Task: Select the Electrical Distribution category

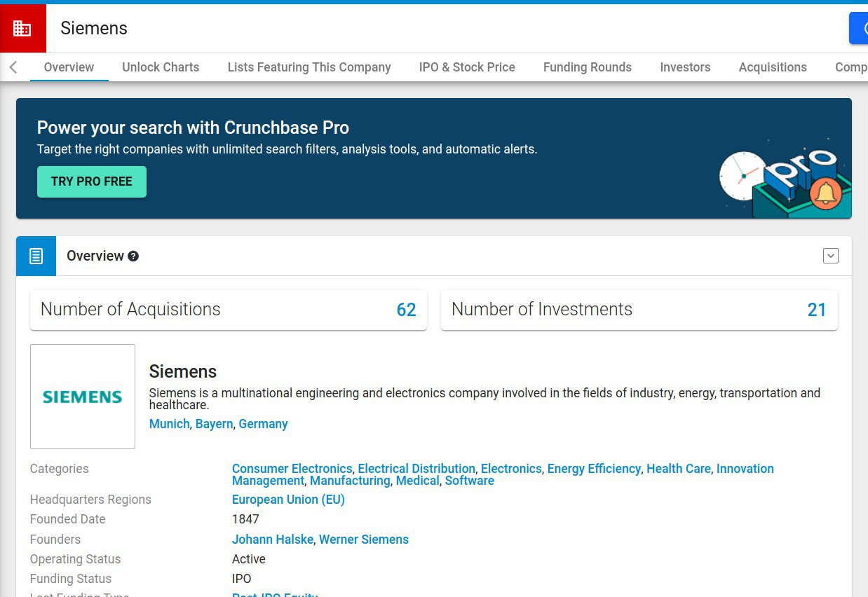Action: pyautogui.click(x=416, y=469)
